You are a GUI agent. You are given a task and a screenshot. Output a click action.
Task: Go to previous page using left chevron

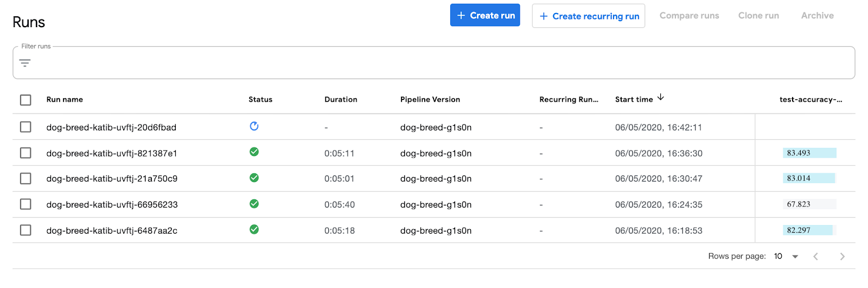(x=815, y=256)
